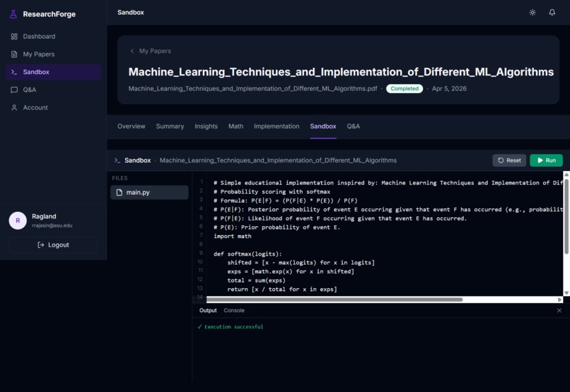
Task: Show the Output tab
Action: point(208,310)
